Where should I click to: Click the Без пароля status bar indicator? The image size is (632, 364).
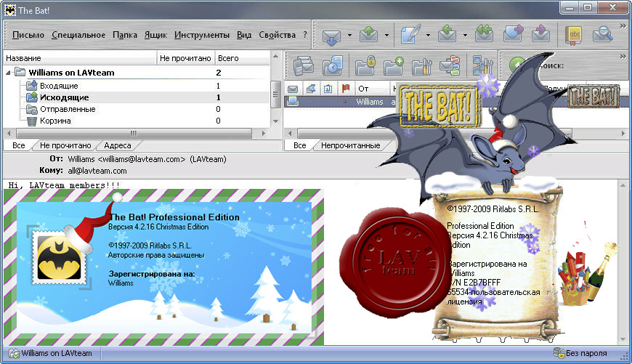coord(580,353)
